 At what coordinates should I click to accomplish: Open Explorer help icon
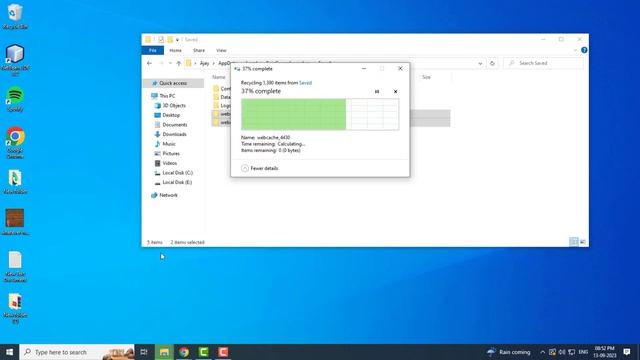pyautogui.click(x=584, y=50)
